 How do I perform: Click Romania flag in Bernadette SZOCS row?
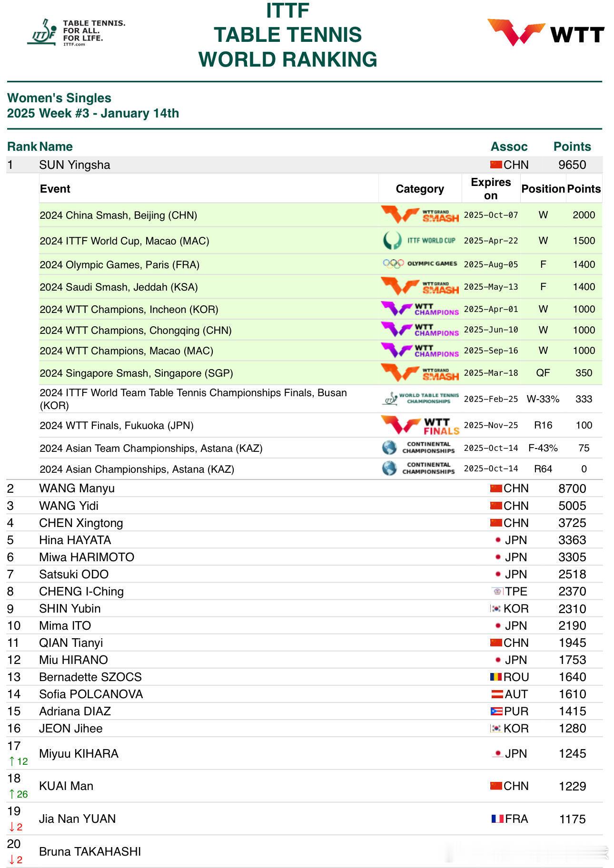pyautogui.click(x=496, y=677)
